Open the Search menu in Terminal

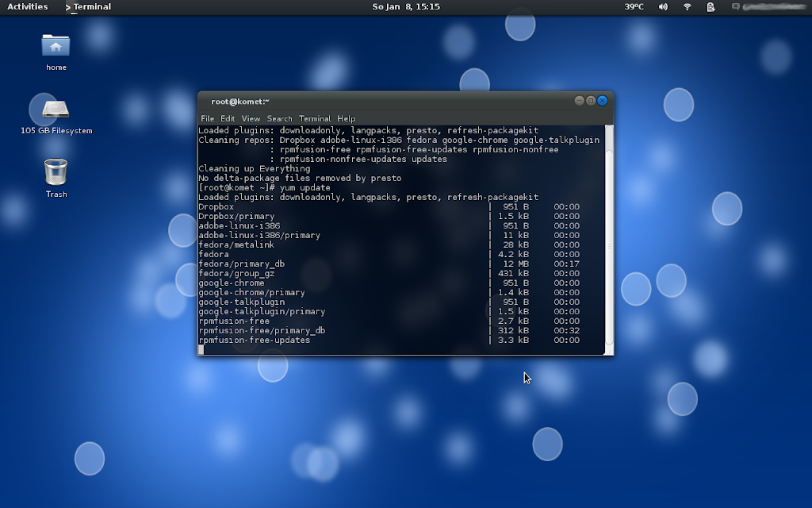pos(279,118)
